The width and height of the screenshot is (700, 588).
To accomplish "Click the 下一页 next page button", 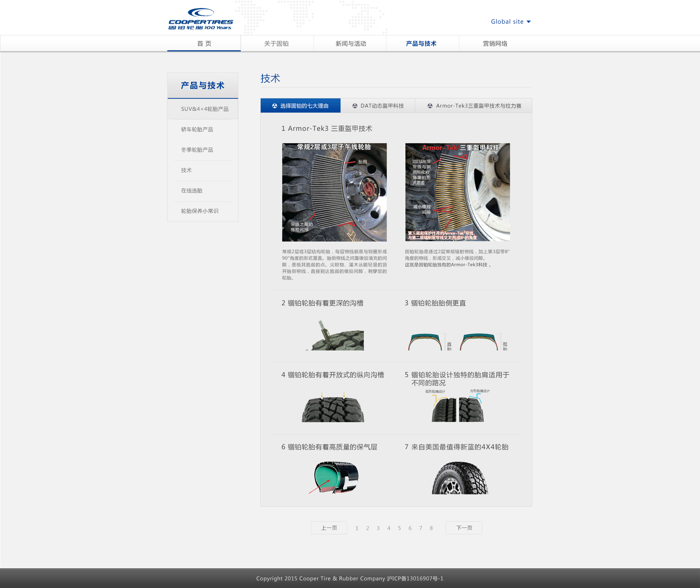I will coord(464,528).
